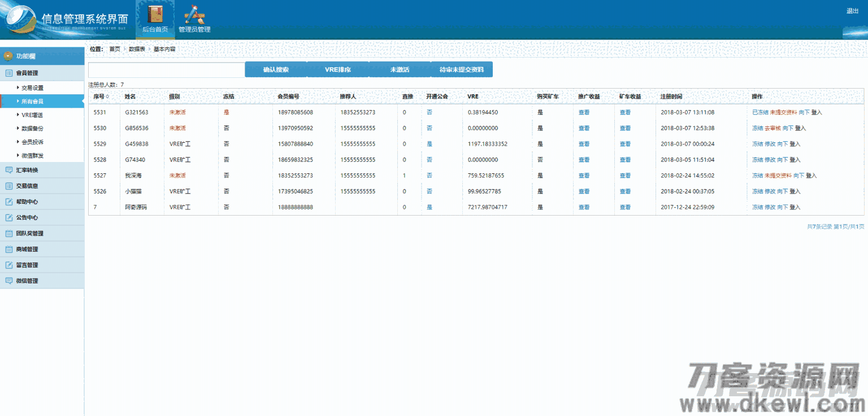Open 管理员管理 via its tools icon
The height and width of the screenshot is (416, 868).
point(194,15)
